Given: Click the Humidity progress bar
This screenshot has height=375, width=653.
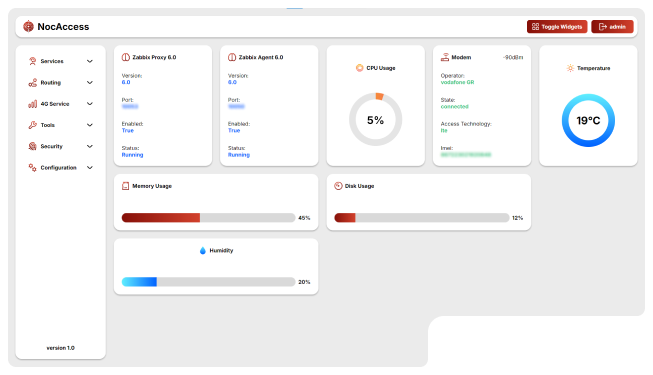Looking at the screenshot, I should tap(208, 282).
